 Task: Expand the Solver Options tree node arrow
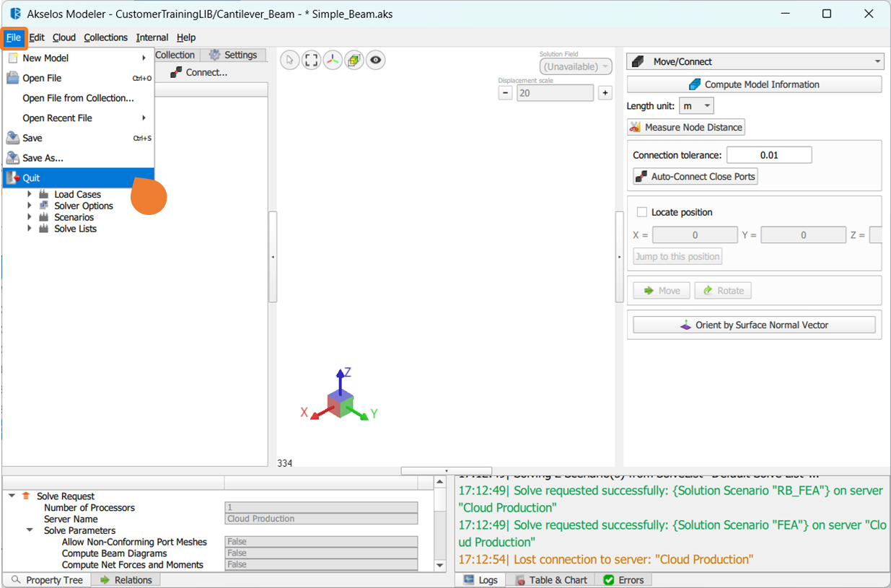(30, 206)
